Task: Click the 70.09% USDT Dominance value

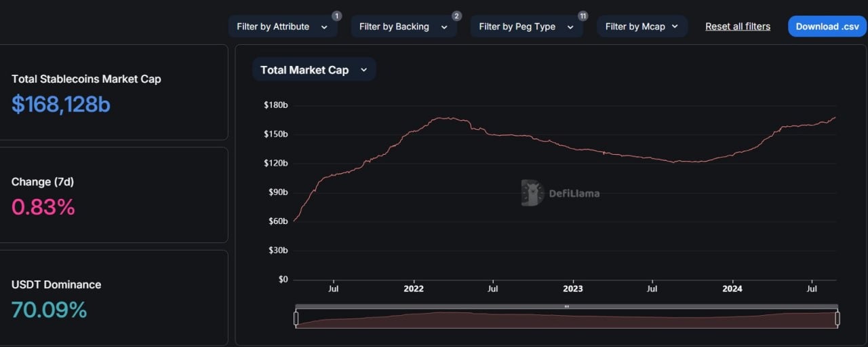Action: pos(50,310)
